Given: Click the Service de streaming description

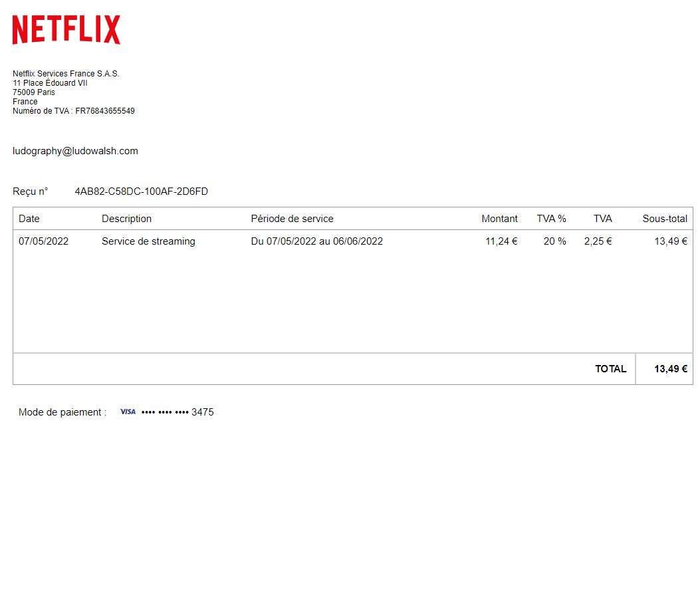Looking at the screenshot, I should (x=148, y=241).
